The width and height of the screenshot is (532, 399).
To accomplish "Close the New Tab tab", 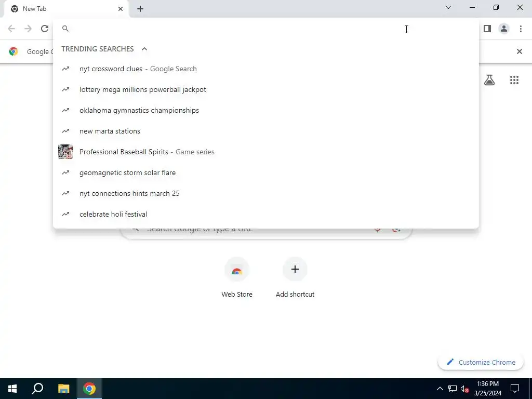I will (121, 9).
